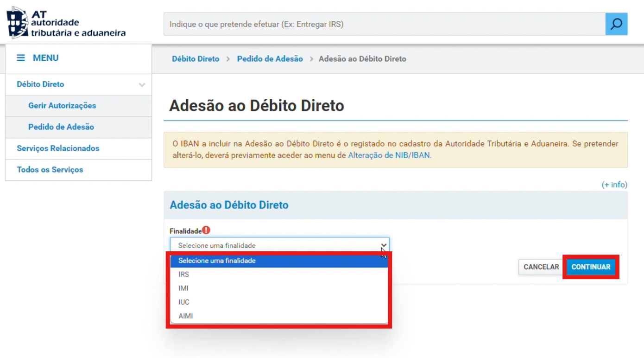
Task: Choose IRS from the finalidade list
Action: point(279,275)
